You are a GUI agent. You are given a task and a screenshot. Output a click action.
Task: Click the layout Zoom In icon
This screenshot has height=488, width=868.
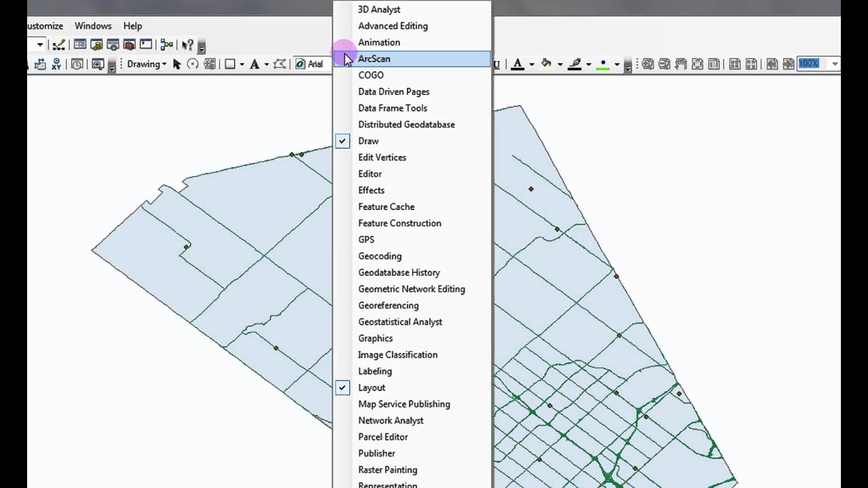pyautogui.click(x=648, y=64)
